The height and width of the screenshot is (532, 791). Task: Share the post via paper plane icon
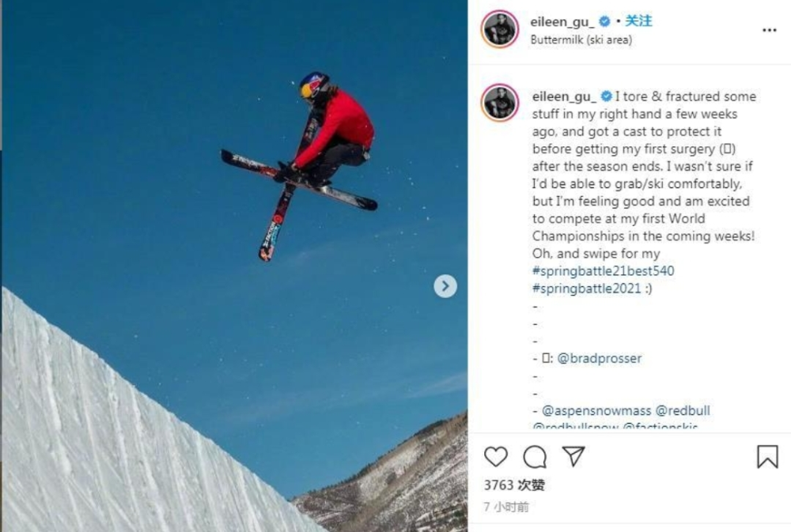click(573, 456)
